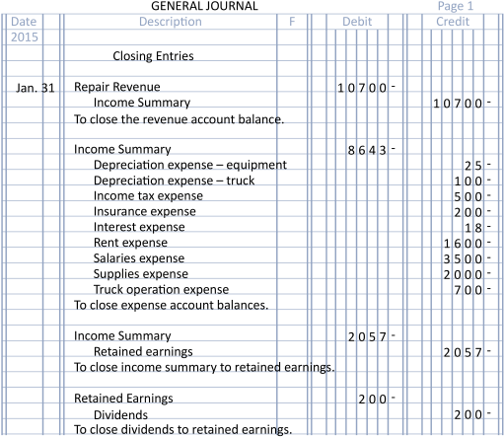Click the Jan. 31 date cell
Image resolution: width=504 pixels, height=437 pixels.
(36, 88)
